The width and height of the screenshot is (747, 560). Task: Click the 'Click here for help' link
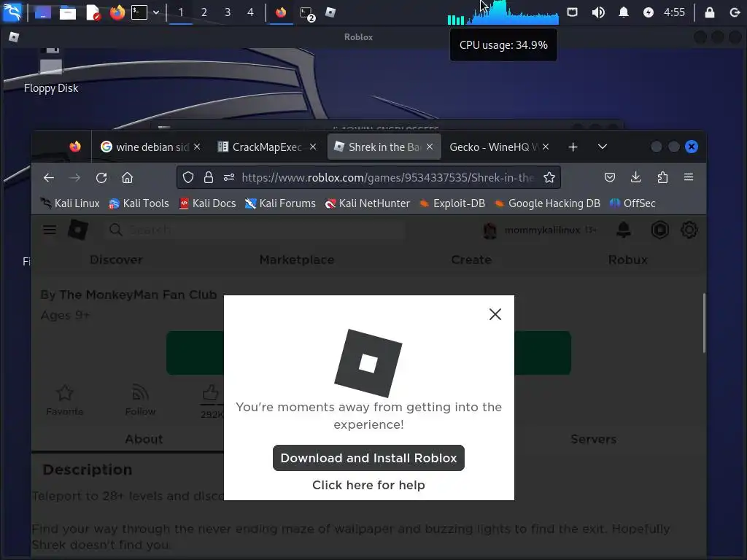368,485
